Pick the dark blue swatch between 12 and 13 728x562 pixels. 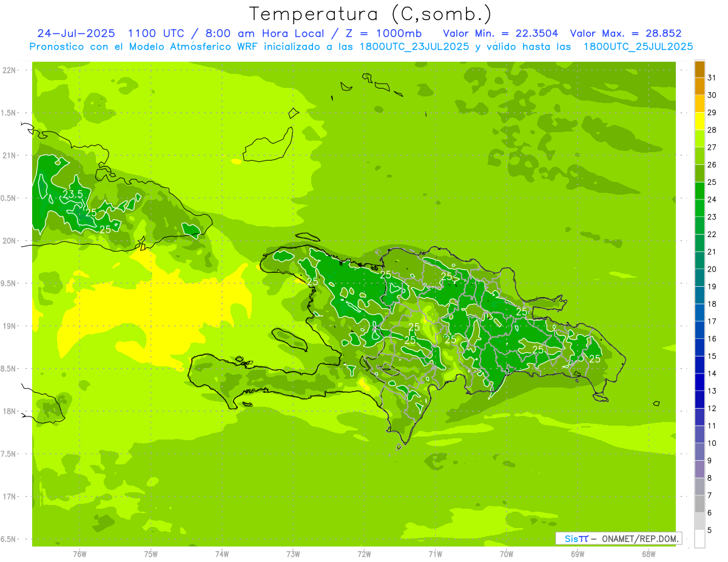699,400
